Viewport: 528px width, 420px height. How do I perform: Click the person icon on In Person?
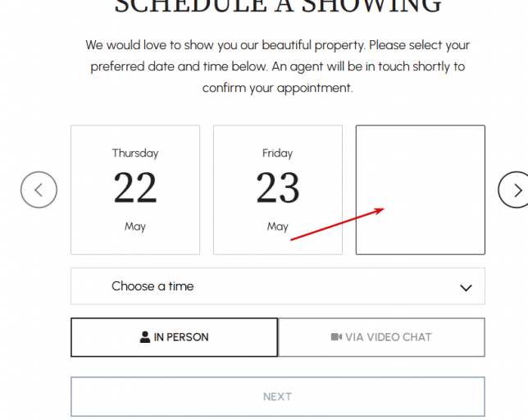[x=145, y=337]
